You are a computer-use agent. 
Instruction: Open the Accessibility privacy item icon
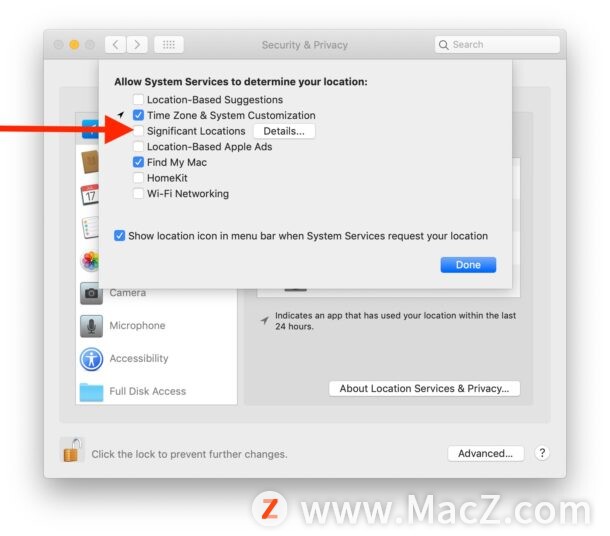pyautogui.click(x=91, y=359)
